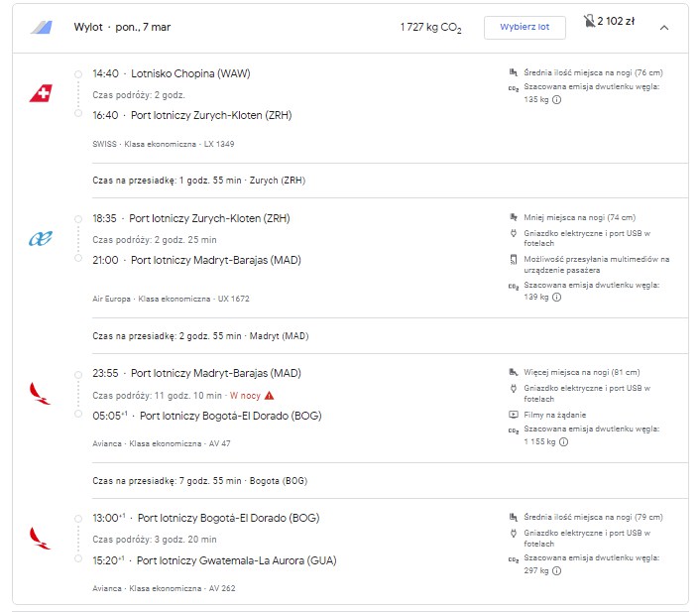The image size is (700, 612).
Task: Click the Avianca logo for flight AV 47
Action: (40, 394)
